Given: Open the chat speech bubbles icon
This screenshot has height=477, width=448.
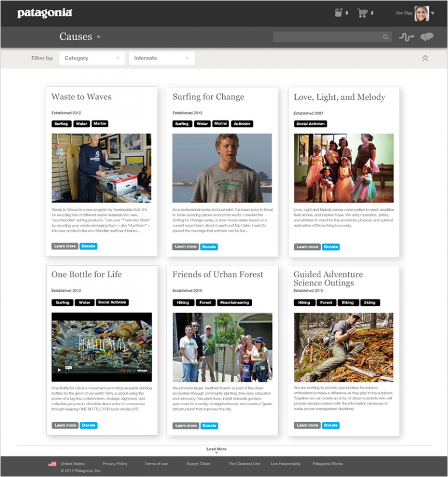Looking at the screenshot, I should click(427, 37).
